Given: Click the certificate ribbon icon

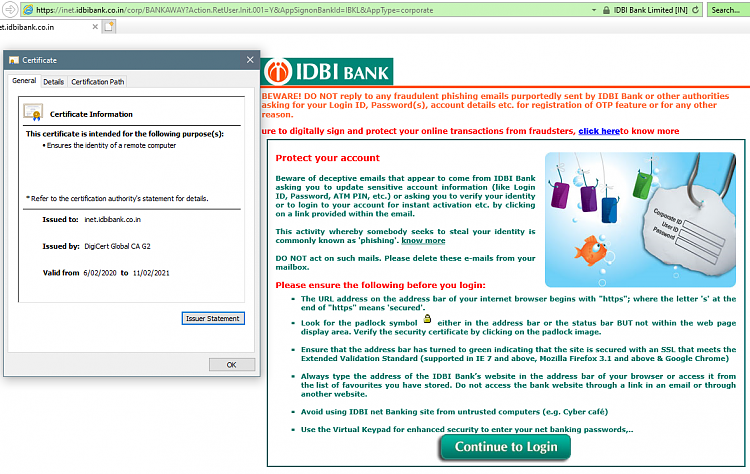Looking at the screenshot, I should tap(33, 112).
